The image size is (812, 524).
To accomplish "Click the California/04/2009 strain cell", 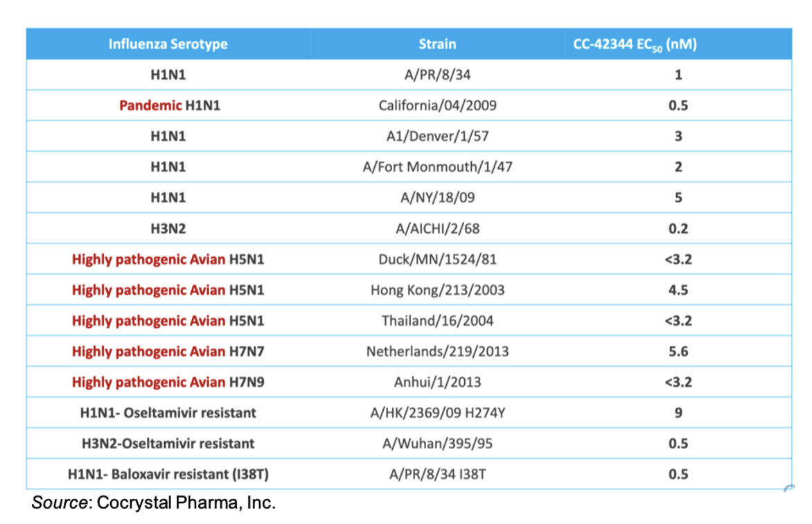I will coord(437,106).
